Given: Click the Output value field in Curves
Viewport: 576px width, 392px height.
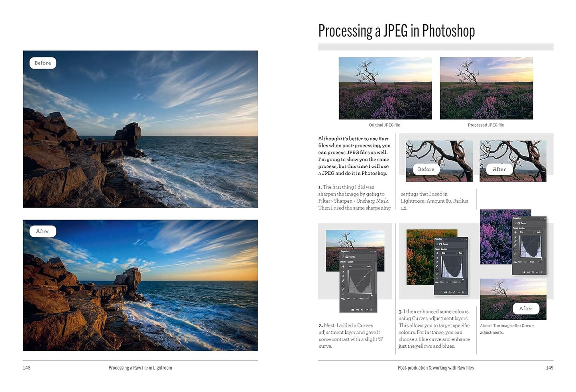Looking at the screenshot, I should [368, 298].
